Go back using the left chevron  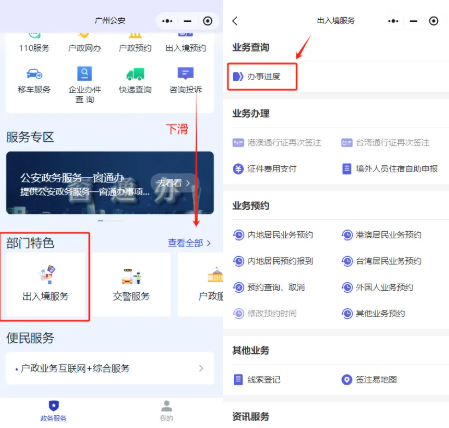235,21
